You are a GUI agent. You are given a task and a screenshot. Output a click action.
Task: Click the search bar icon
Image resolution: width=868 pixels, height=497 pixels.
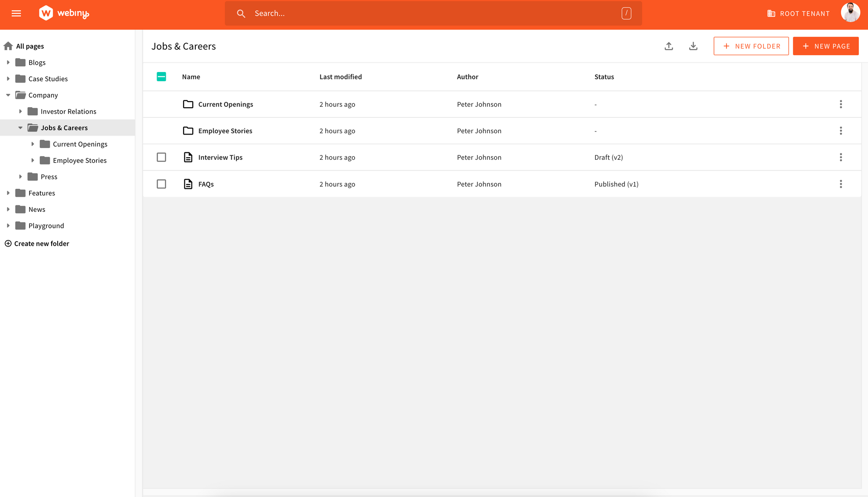[241, 13]
